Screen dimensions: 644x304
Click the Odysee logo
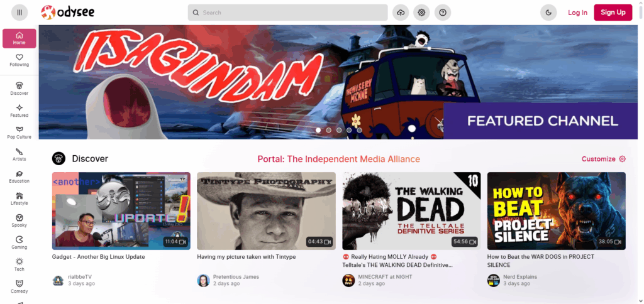[67, 12]
